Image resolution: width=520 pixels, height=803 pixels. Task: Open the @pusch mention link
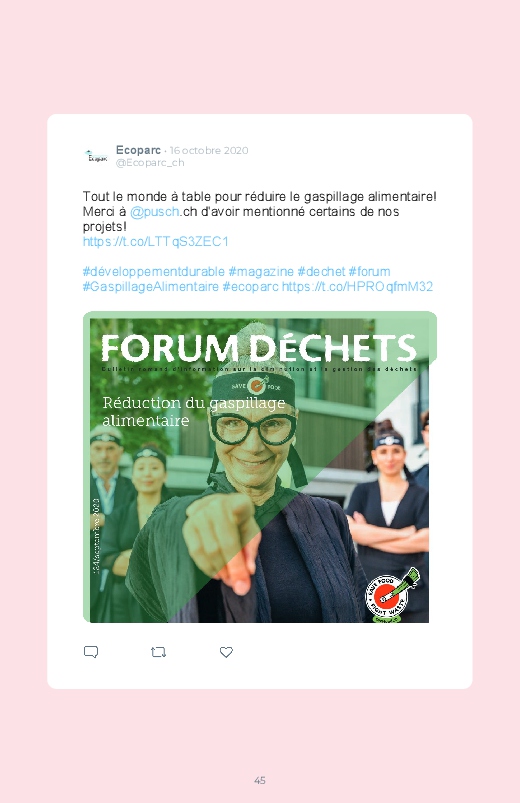pyautogui.click(x=154, y=212)
